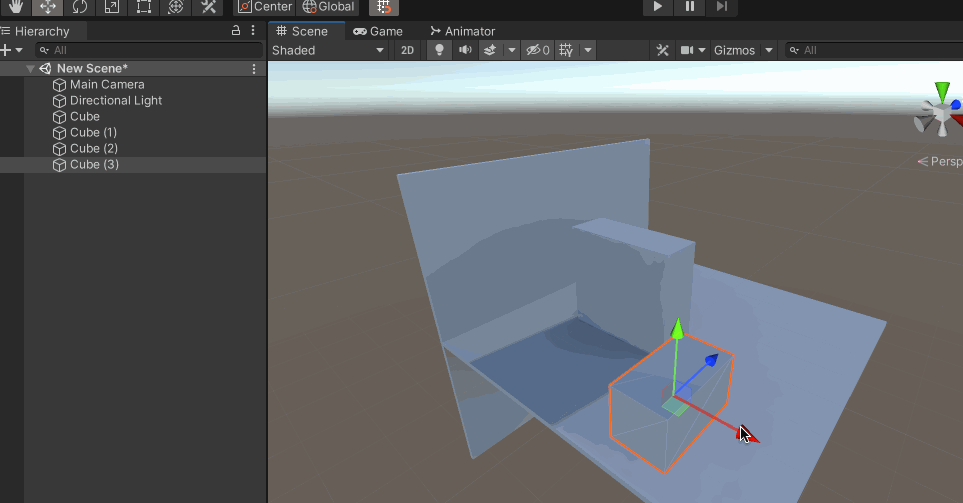Toggle scene lighting bulb icon

[x=438, y=50]
